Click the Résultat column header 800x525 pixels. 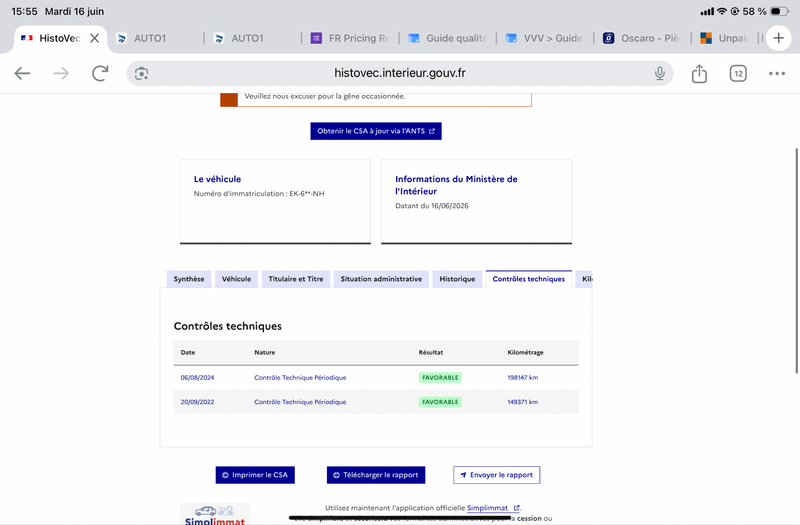(x=431, y=353)
